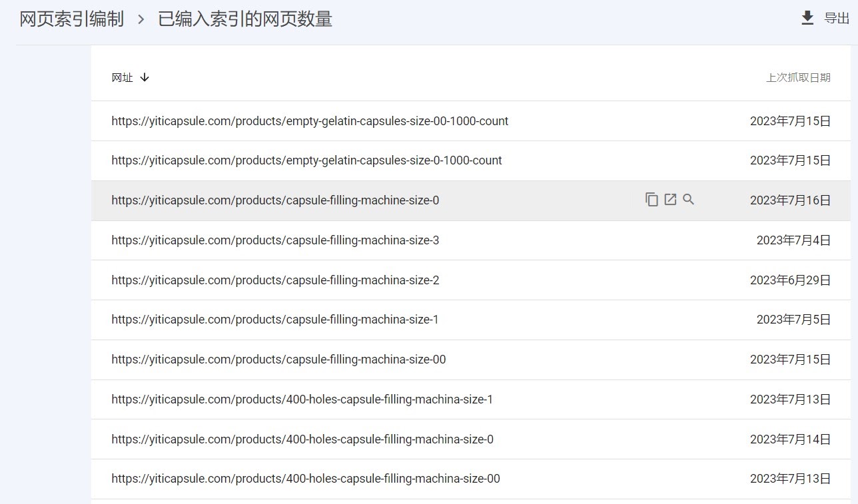
Task: Select the capsule-filling-machina-size-2 URL
Action: click(x=275, y=280)
